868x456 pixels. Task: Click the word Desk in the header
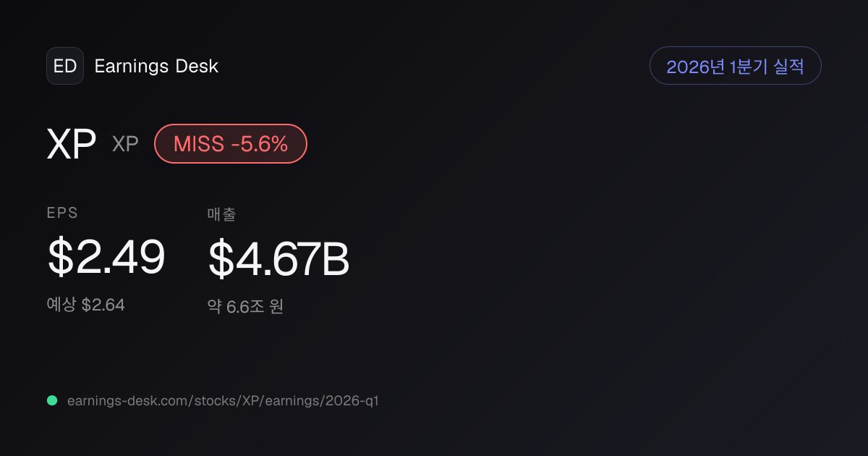(x=197, y=67)
